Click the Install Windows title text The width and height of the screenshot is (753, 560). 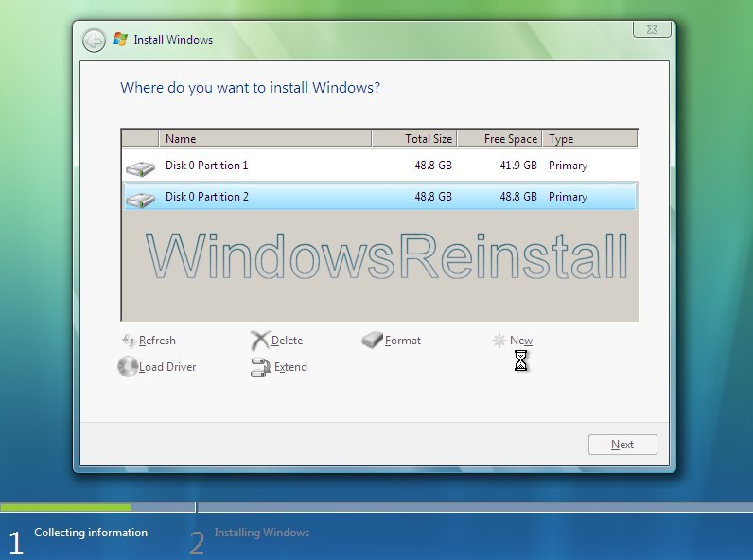(173, 40)
